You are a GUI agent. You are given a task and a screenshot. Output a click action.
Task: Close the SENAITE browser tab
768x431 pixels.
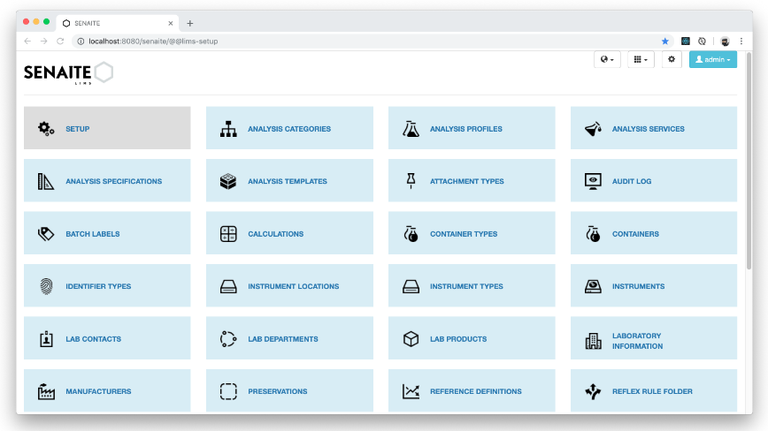click(170, 23)
